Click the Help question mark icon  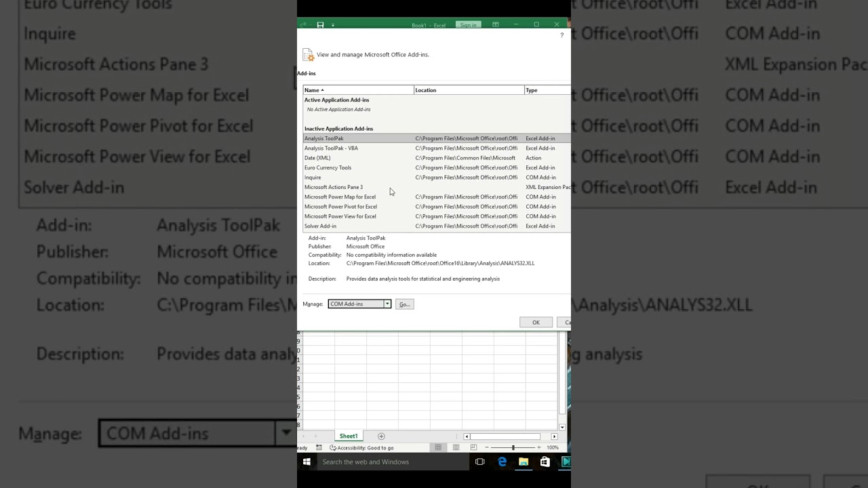click(x=561, y=35)
